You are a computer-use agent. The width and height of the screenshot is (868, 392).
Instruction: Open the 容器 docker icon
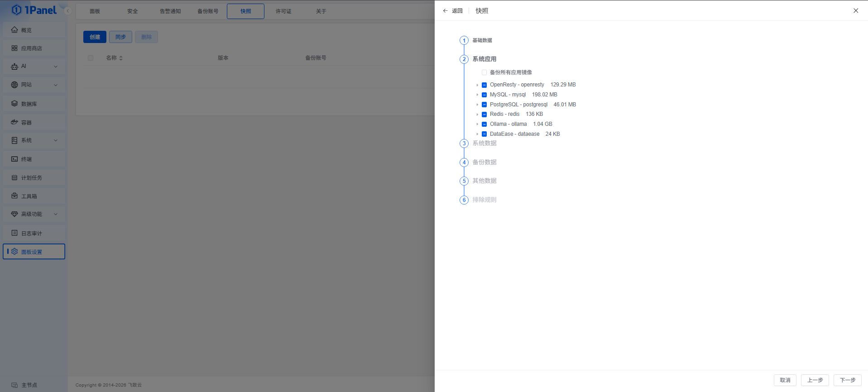click(x=14, y=122)
